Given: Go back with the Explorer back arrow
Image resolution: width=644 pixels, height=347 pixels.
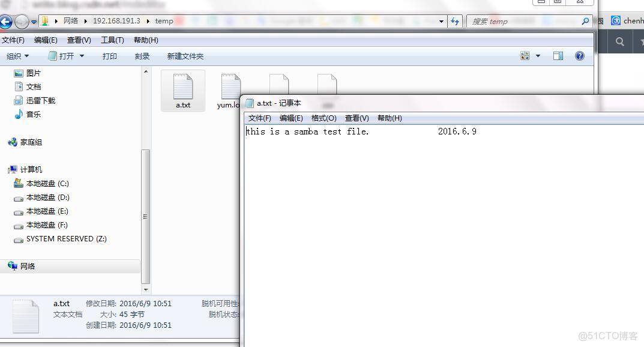Looking at the screenshot, I should [x=5, y=22].
